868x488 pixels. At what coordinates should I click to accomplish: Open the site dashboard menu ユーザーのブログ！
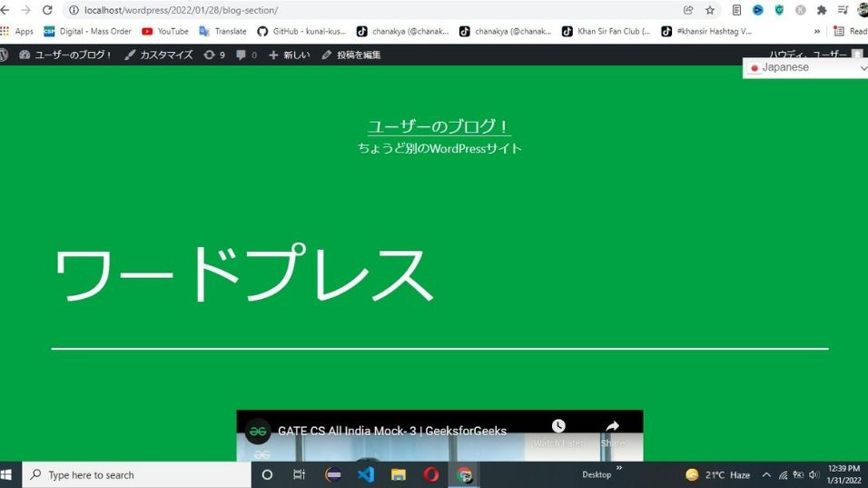(65, 55)
